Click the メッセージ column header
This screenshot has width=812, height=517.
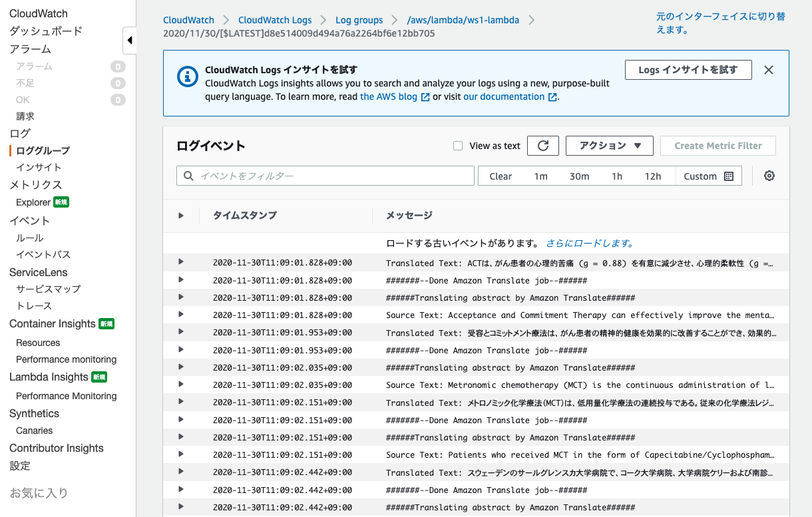[409, 216]
